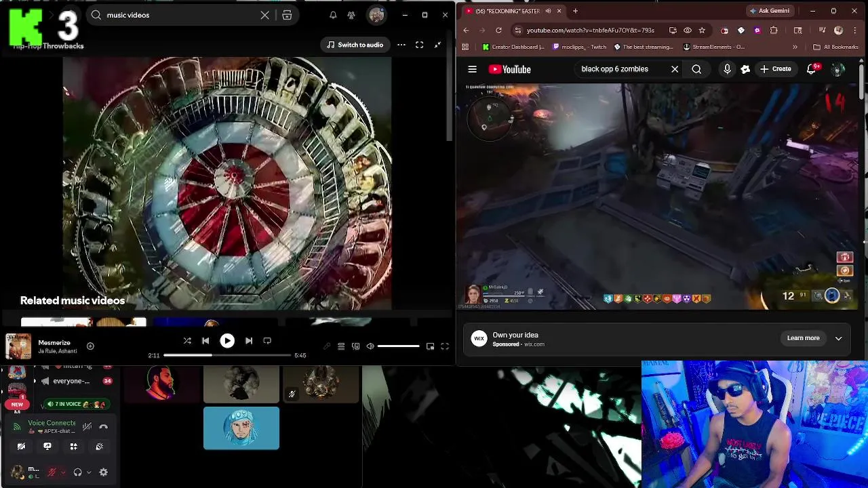This screenshot has width=868, height=488.
Task: Go back in Chrome
Action: click(x=466, y=30)
